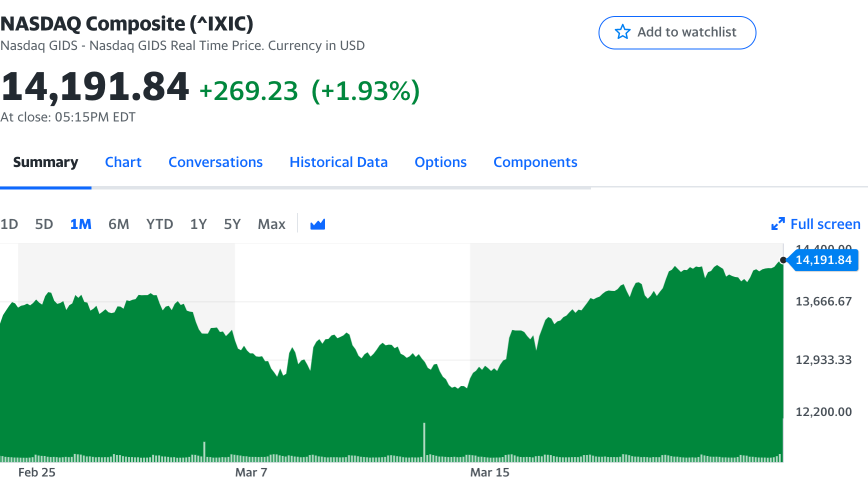Viewport: 868px width, 491px height.
Task: Open the Summary tab
Action: (x=45, y=162)
